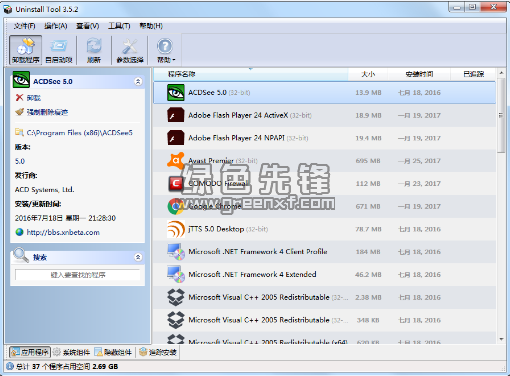Click the red COMODO Firewall icon

[x=176, y=183]
